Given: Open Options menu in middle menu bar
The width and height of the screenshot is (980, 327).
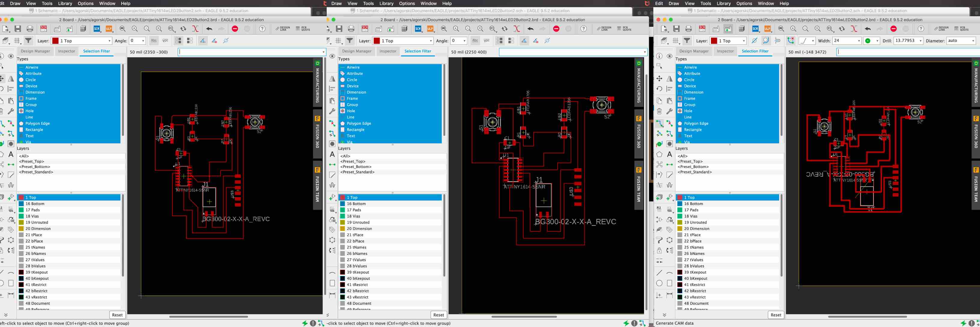Looking at the screenshot, I should coord(407,3).
